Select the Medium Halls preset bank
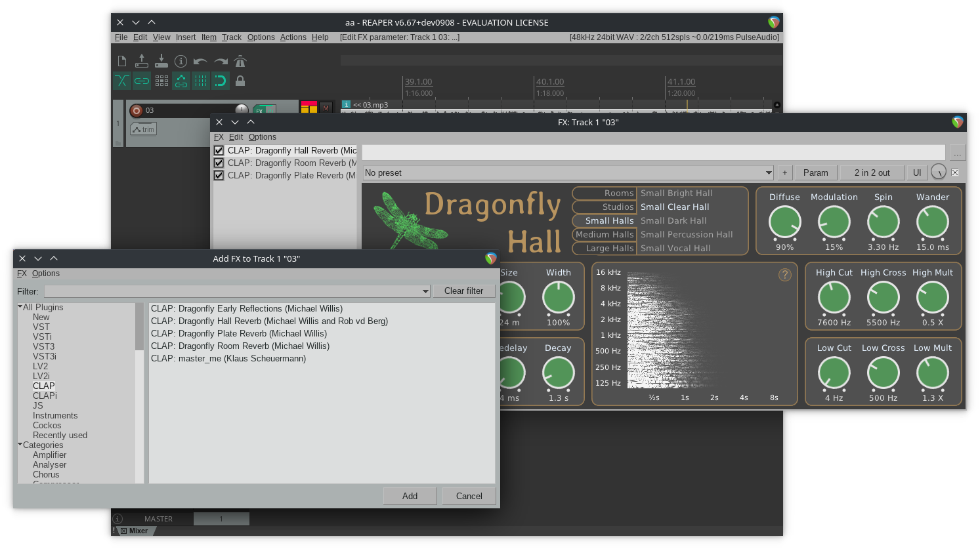The width and height of the screenshot is (980, 549). [604, 234]
